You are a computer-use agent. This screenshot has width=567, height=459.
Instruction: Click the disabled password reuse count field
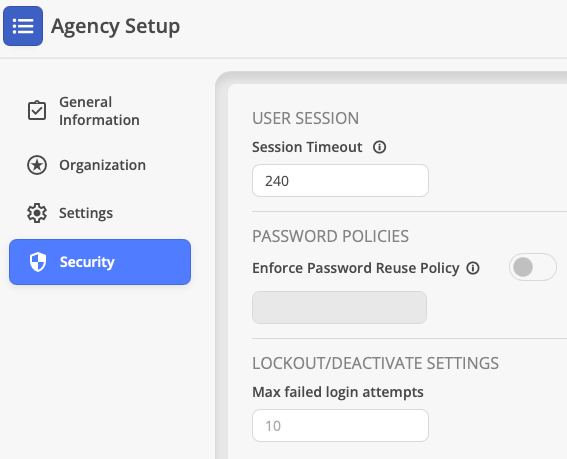coord(339,307)
